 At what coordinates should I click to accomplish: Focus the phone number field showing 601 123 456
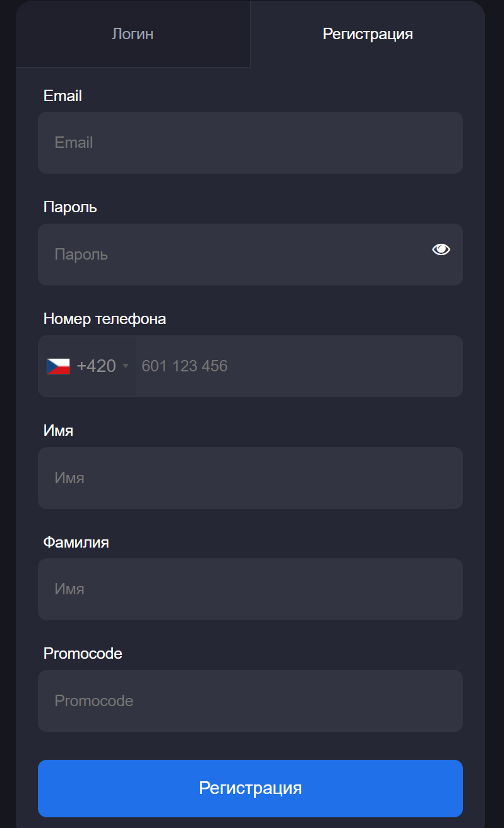tap(299, 366)
